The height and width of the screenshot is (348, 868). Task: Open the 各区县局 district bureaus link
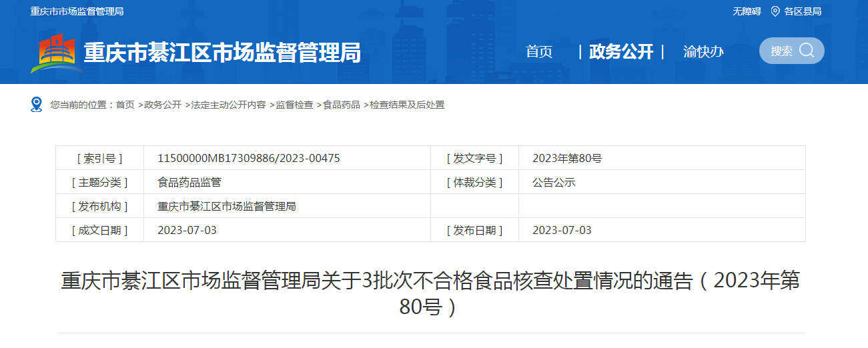click(x=803, y=11)
